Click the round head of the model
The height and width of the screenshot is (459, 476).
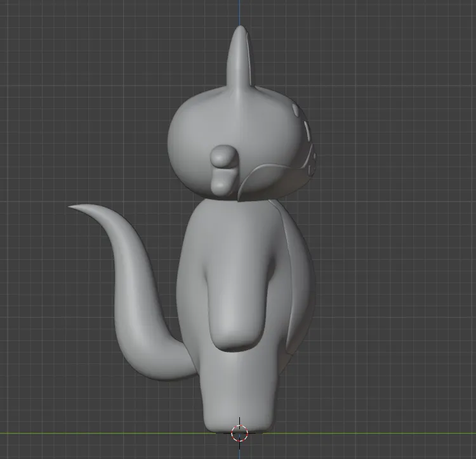pos(241,143)
